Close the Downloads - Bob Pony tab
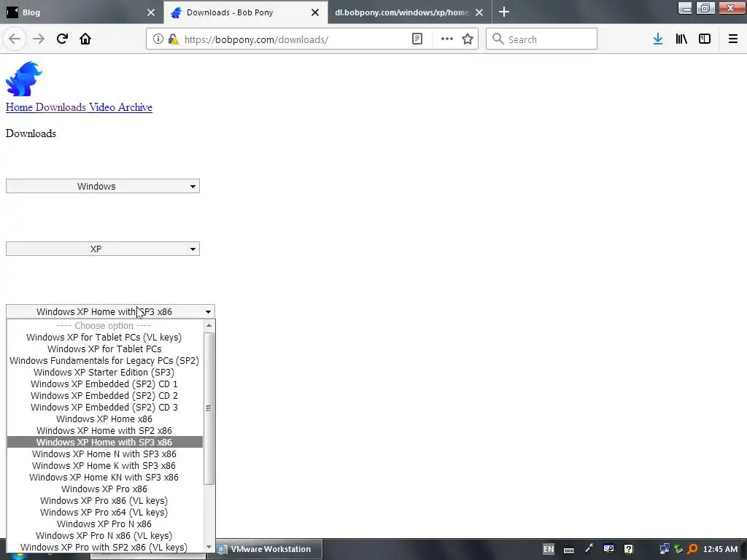The height and width of the screenshot is (560, 747). [x=315, y=12]
